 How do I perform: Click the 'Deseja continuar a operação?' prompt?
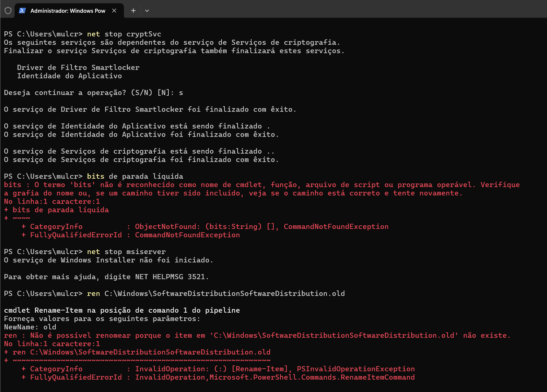[94, 92]
